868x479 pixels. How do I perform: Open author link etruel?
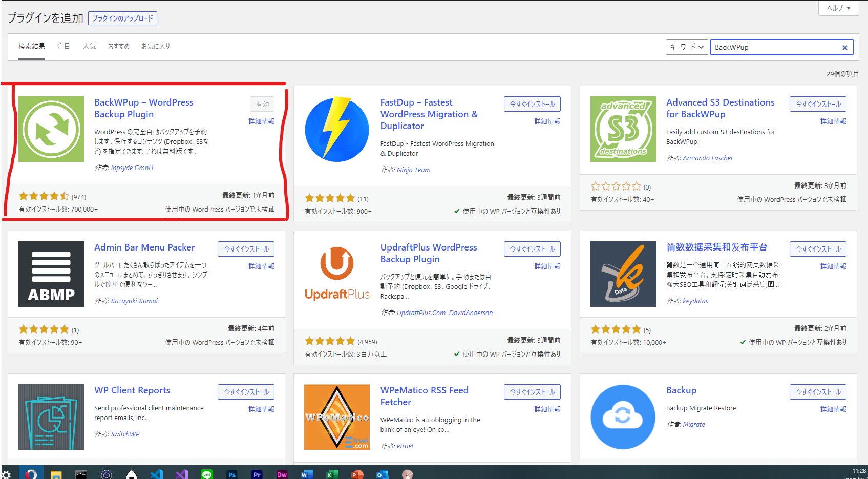click(x=405, y=446)
